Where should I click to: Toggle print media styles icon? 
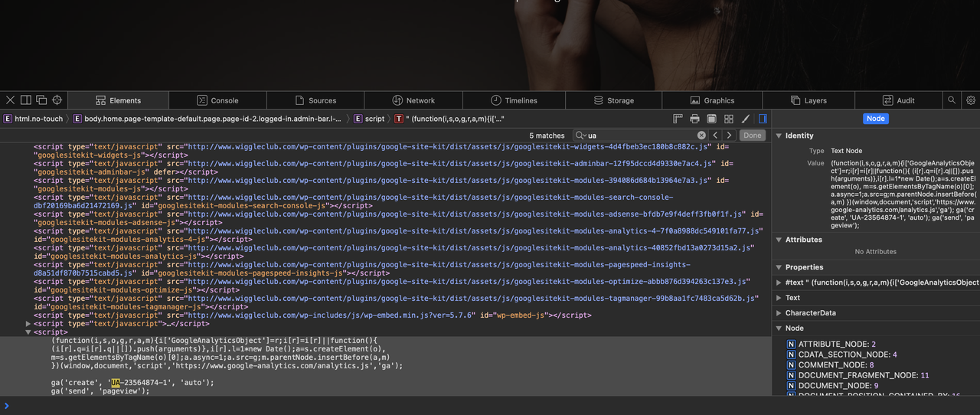click(694, 119)
